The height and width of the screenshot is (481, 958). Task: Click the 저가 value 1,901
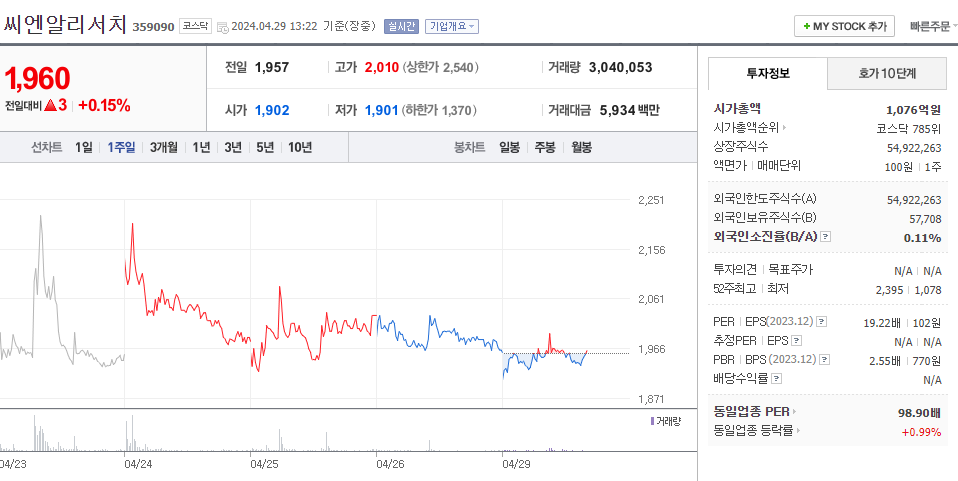[381, 111]
